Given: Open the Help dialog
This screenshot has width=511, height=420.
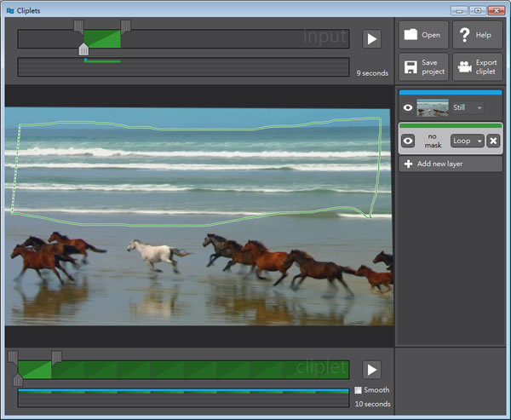Looking at the screenshot, I should tap(476, 36).
